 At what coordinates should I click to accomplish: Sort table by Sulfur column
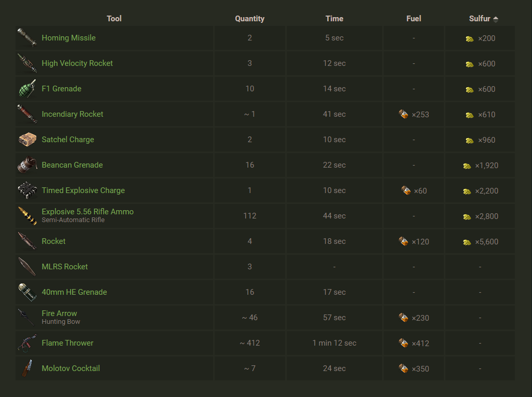[x=479, y=19]
